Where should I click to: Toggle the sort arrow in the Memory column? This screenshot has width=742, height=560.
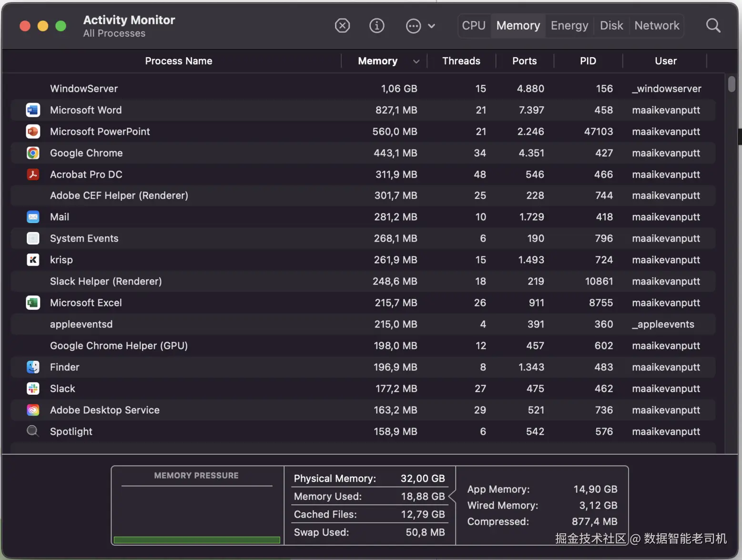coord(416,61)
